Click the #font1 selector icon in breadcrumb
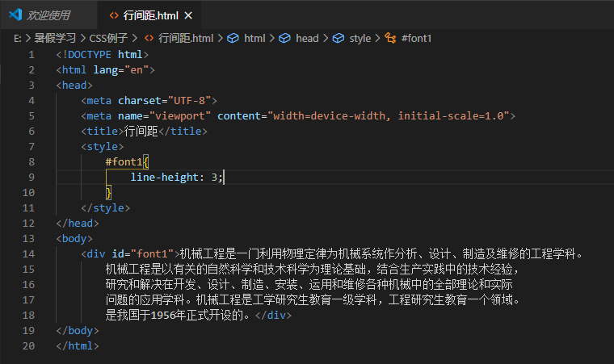Viewport: 614px width, 364px height. click(x=390, y=39)
